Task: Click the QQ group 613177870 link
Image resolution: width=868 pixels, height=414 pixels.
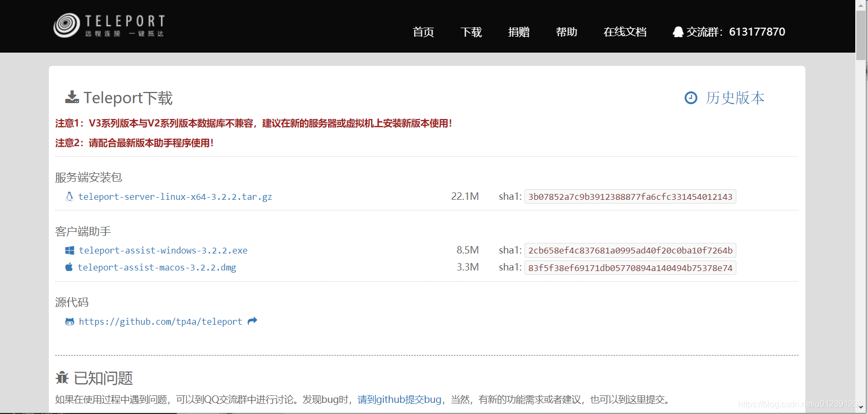Action: click(729, 32)
